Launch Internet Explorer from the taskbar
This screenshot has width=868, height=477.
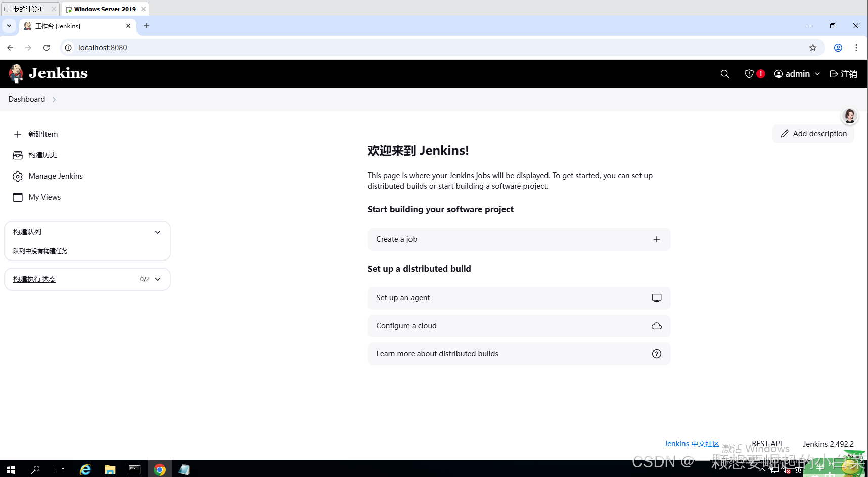tap(85, 469)
